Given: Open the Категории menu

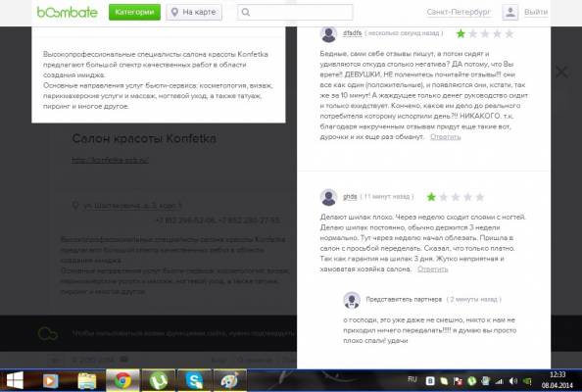Looking at the screenshot, I should coord(135,12).
